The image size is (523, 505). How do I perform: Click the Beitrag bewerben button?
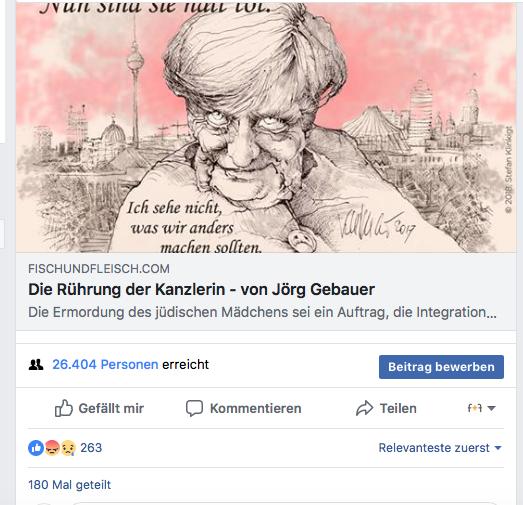[x=441, y=367]
